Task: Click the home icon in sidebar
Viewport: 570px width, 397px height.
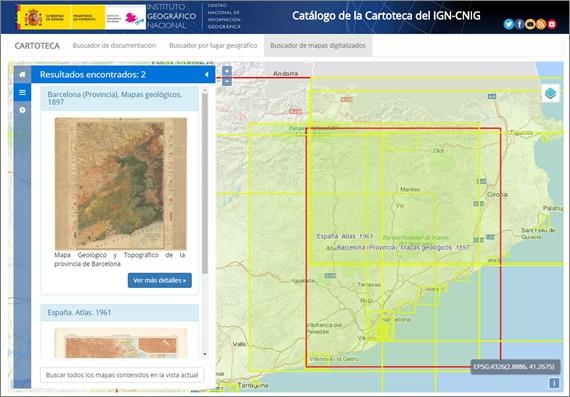Action: [23, 75]
